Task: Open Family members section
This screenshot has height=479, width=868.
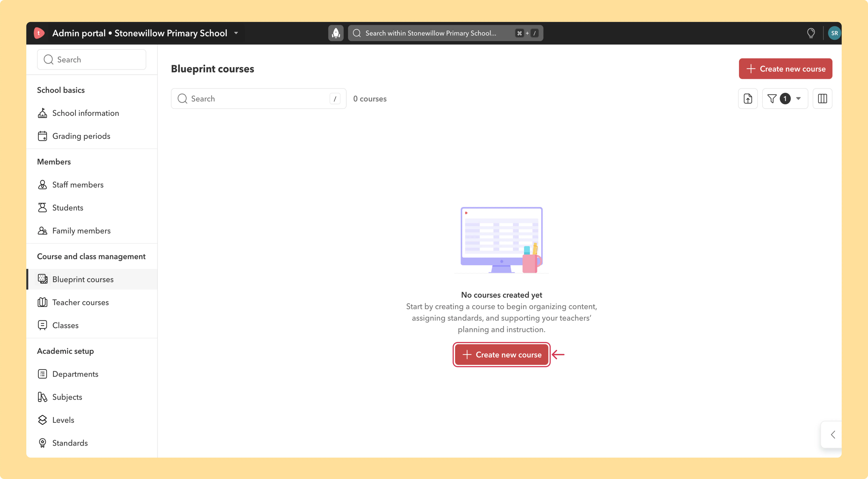Action: (x=92, y=231)
